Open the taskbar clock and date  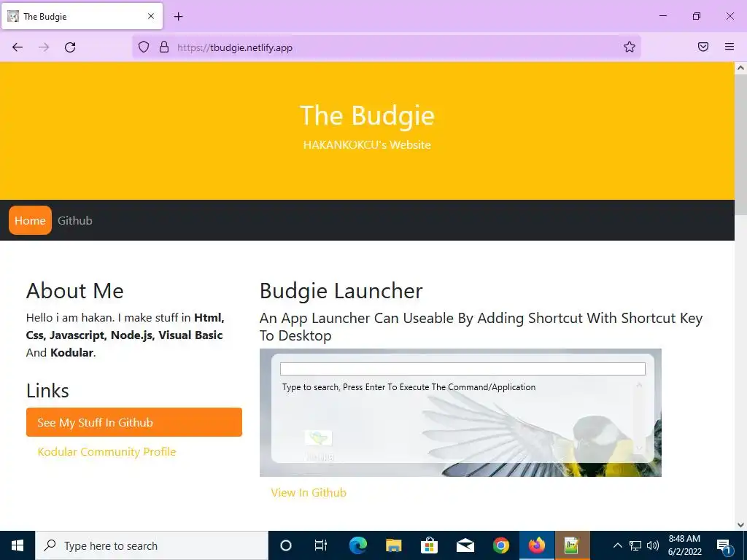pos(684,545)
